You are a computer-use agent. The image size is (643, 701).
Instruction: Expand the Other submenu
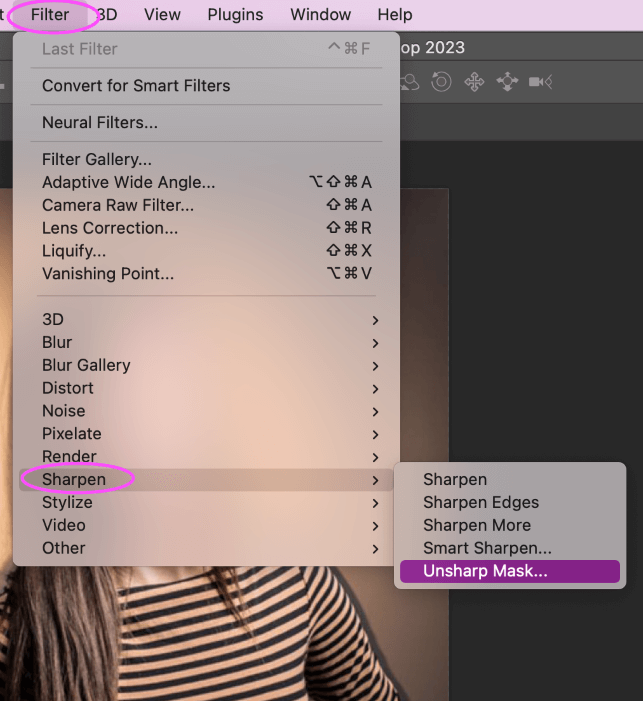[x=206, y=548]
